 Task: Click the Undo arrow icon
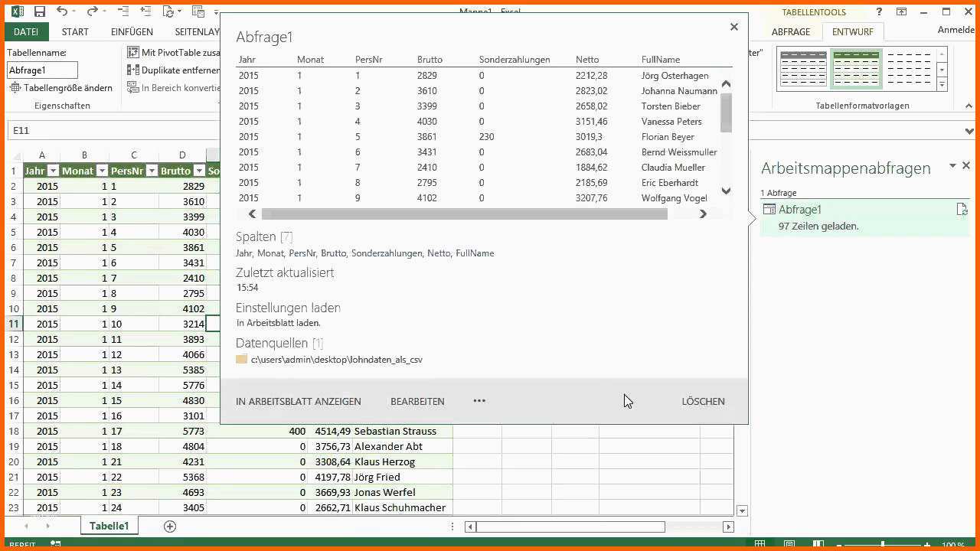pyautogui.click(x=62, y=11)
